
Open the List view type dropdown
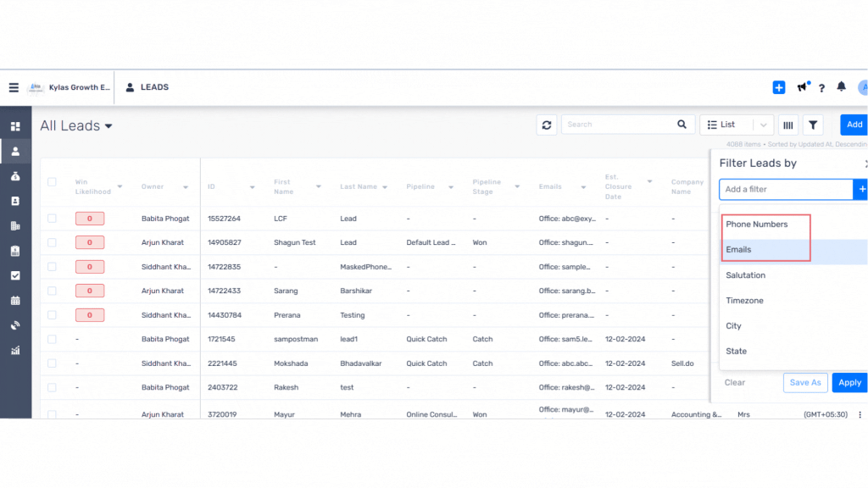click(x=736, y=125)
